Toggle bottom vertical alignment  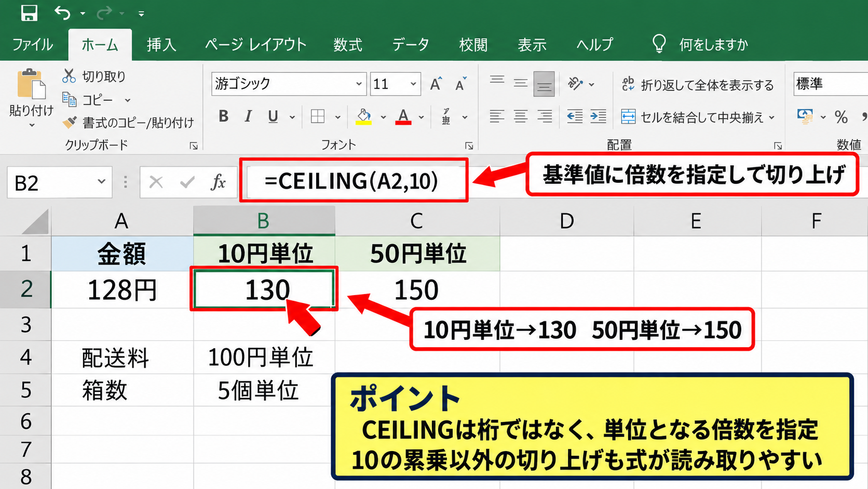544,84
